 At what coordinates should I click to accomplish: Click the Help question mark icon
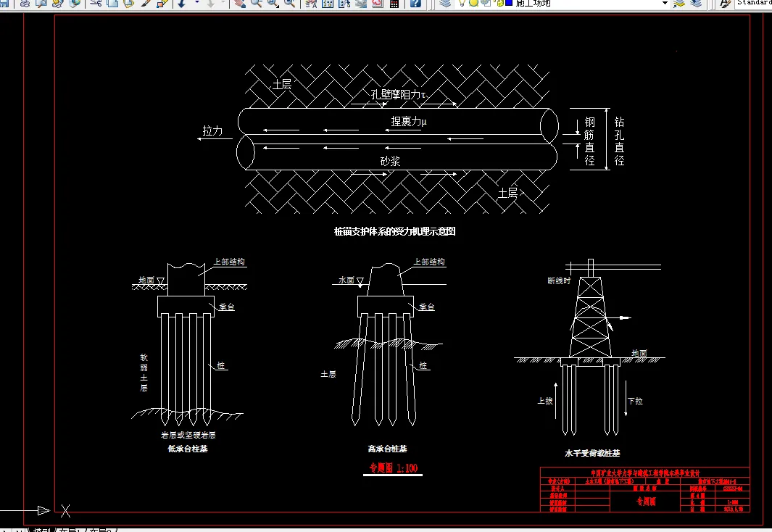415,3
